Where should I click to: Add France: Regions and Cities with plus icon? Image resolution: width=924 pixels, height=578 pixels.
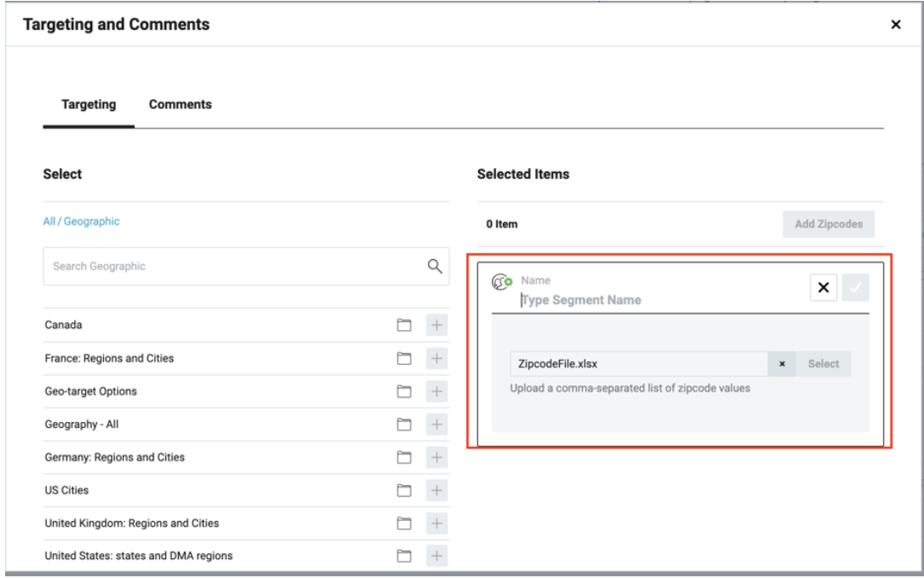click(x=436, y=358)
